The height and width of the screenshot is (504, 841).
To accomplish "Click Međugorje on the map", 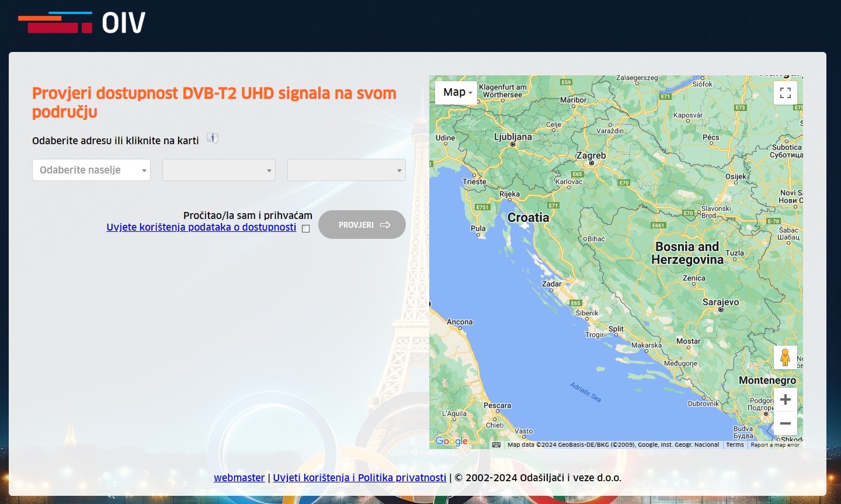I will (681, 363).
